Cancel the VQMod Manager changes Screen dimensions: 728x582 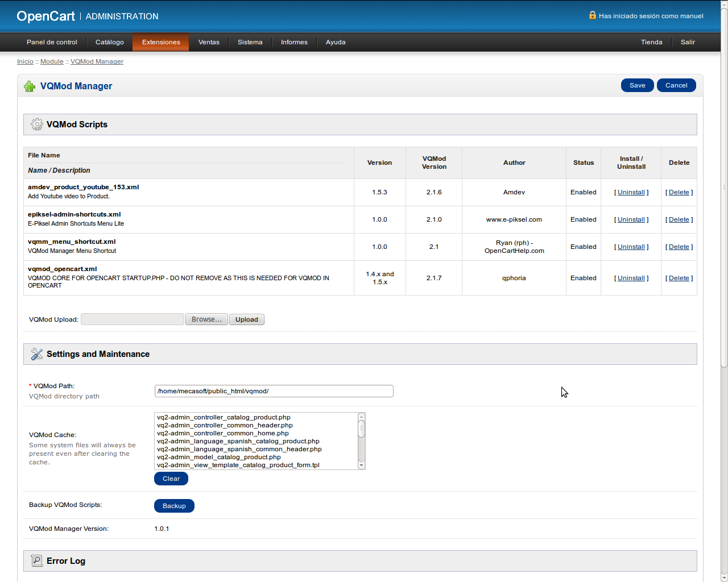click(x=676, y=85)
